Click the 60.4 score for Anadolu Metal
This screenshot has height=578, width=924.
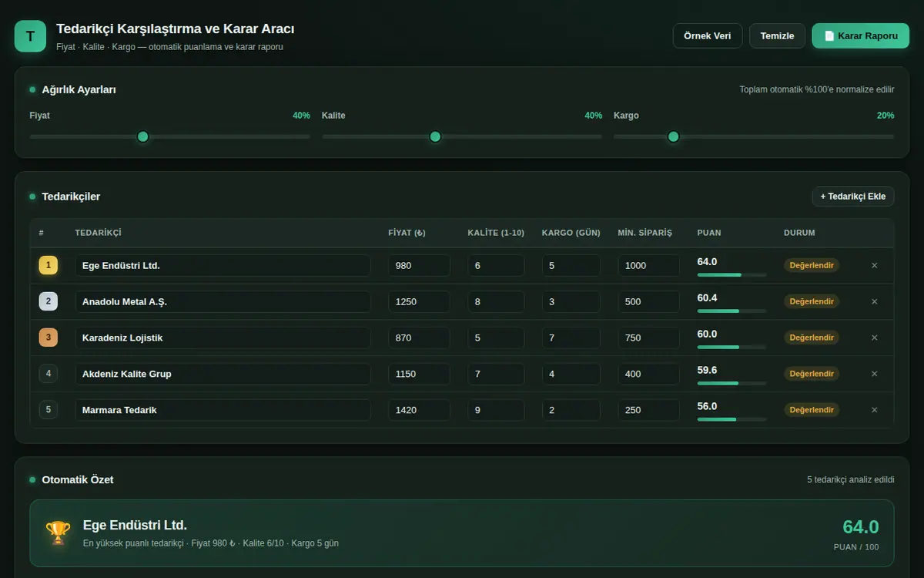point(707,297)
